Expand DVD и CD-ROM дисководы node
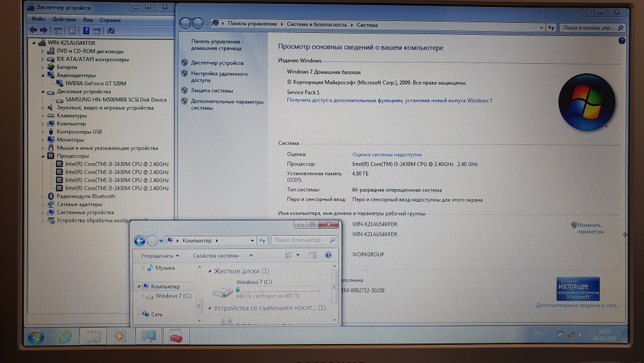The image size is (644, 363). tap(43, 52)
